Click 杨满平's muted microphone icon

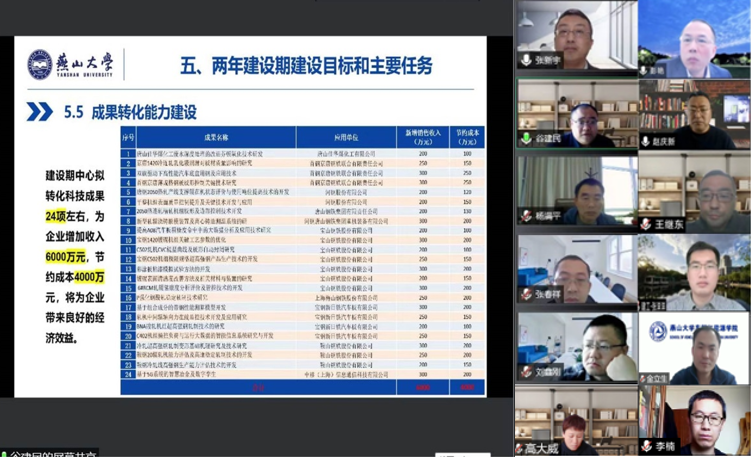click(x=526, y=215)
